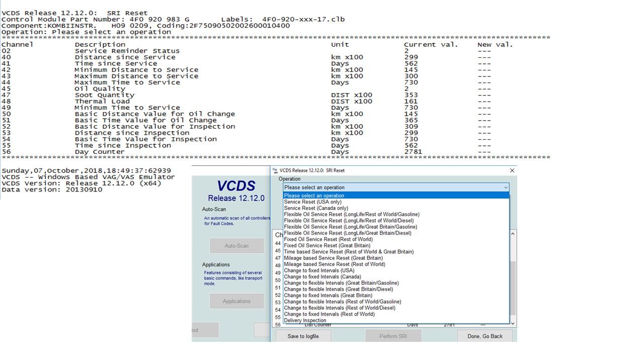Click Thermal Load row in log
The width and height of the screenshot is (644, 362).
pyautogui.click(x=247, y=101)
